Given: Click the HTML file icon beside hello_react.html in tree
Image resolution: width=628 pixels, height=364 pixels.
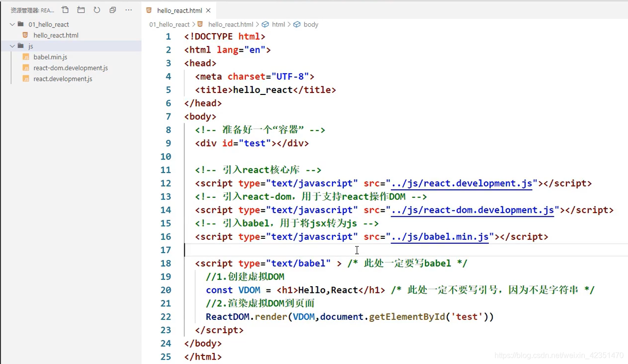Looking at the screenshot, I should [26, 35].
